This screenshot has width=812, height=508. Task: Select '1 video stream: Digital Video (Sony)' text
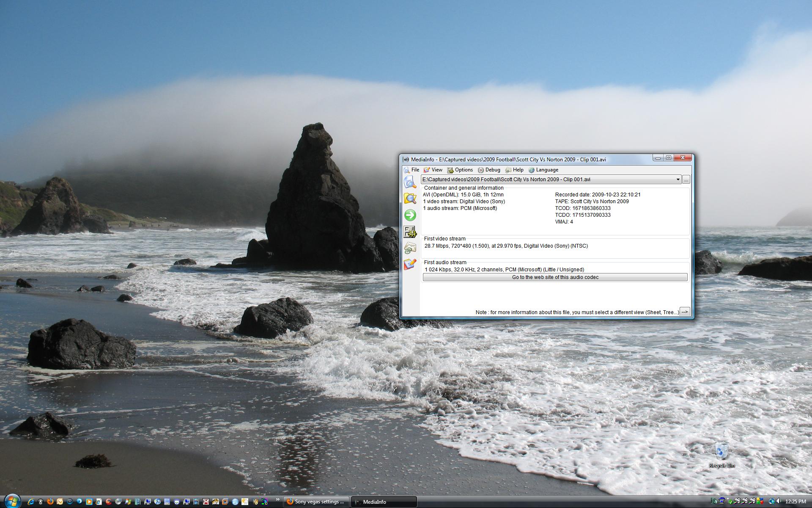464,202
